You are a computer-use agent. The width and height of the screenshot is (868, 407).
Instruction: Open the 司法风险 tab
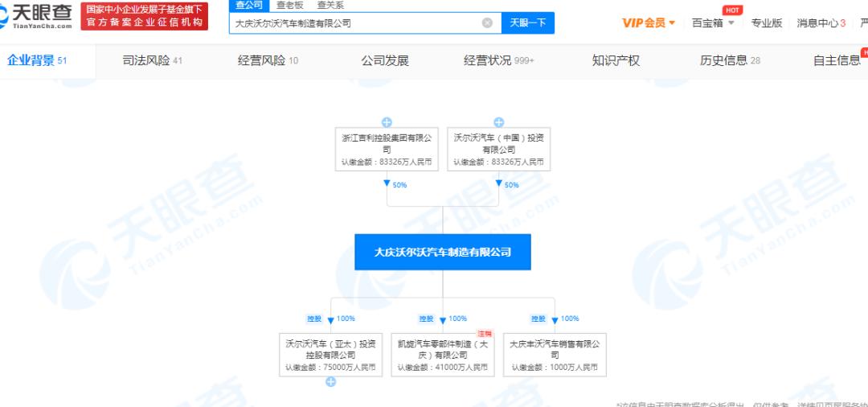(152, 61)
